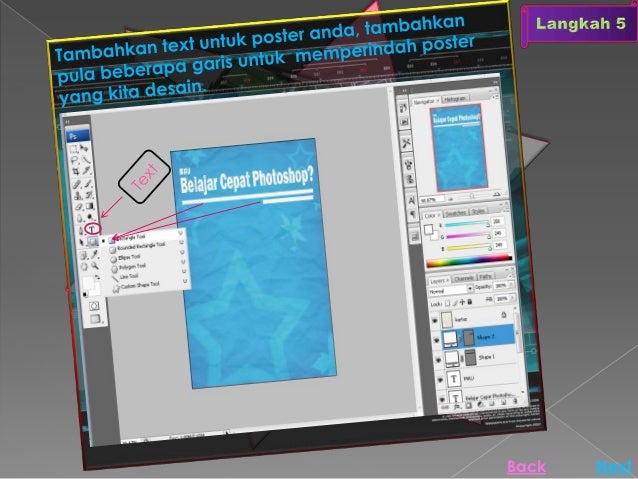Toggle Quick Mask mode button
Screen dimensions: 638x479
tap(94, 306)
